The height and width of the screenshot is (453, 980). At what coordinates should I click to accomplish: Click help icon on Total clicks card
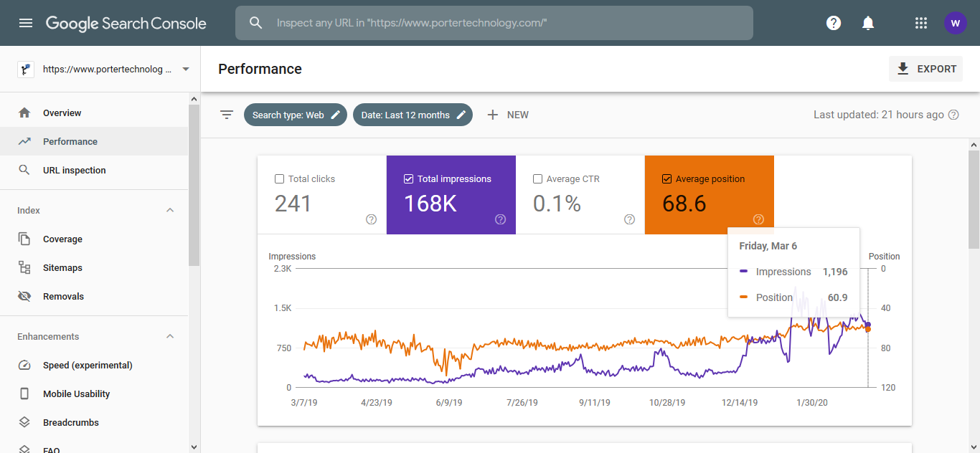coord(371,219)
